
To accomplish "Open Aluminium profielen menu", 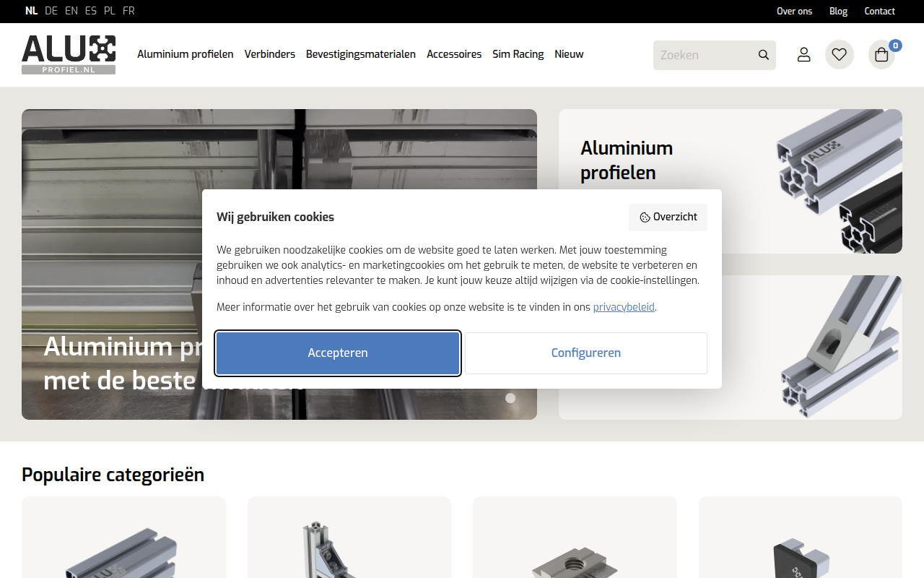I will click(x=186, y=54).
